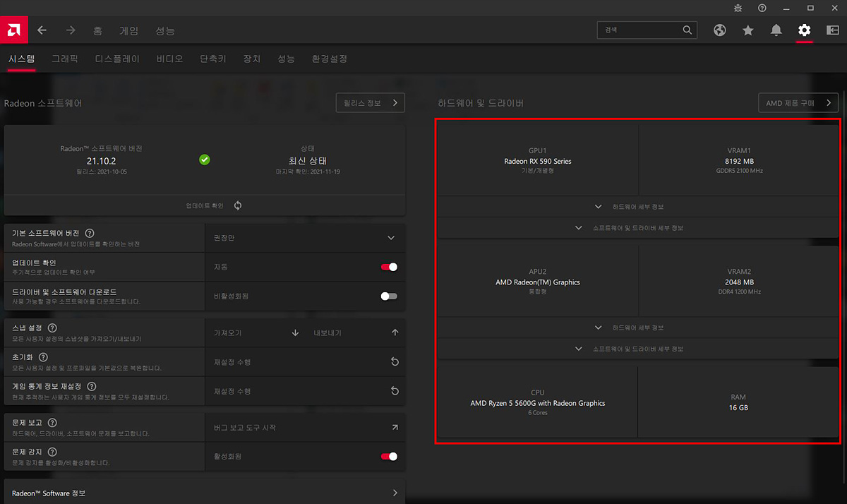Open settings gear icon

pyautogui.click(x=805, y=30)
